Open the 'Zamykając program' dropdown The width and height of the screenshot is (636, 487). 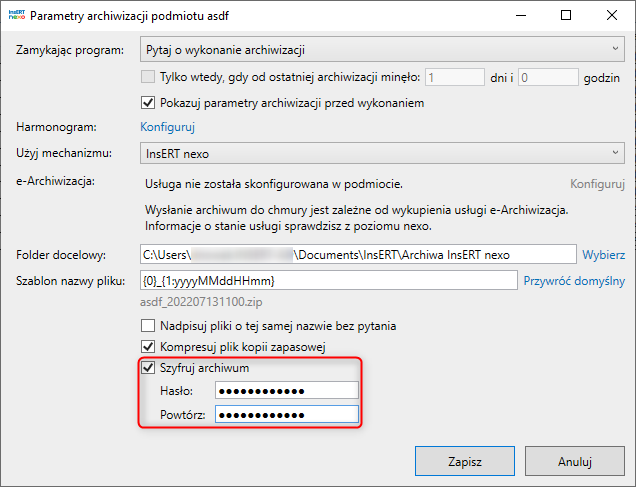378,49
